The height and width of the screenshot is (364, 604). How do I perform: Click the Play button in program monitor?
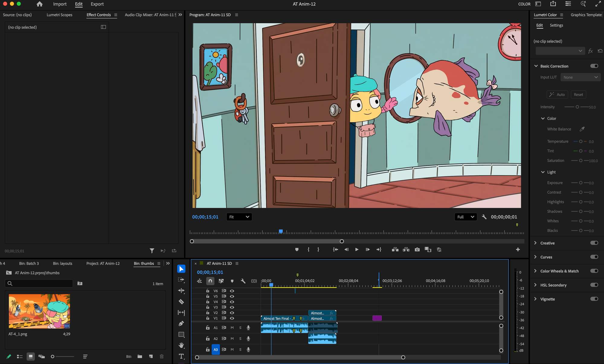357,250
